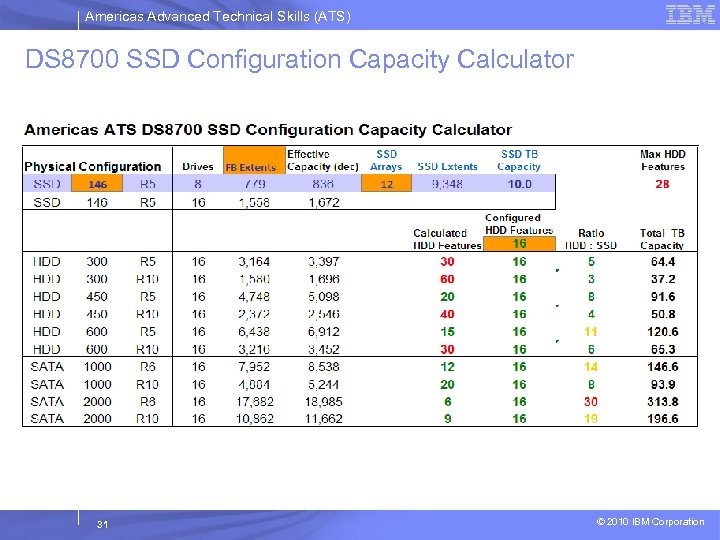Screen dimensions: 720x540
Task: Click the green calculated HDD features value '12'
Action: coord(447,367)
